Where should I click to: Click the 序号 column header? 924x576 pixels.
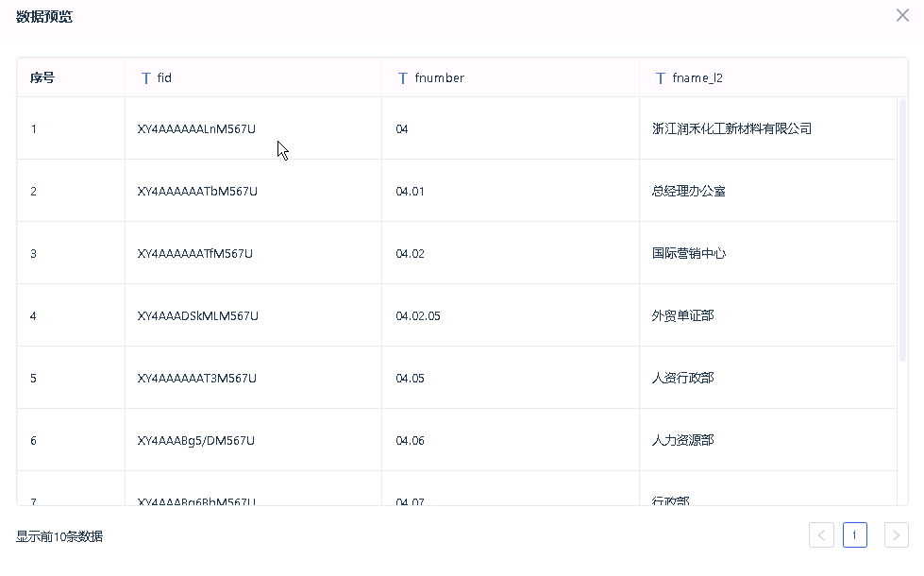point(42,78)
